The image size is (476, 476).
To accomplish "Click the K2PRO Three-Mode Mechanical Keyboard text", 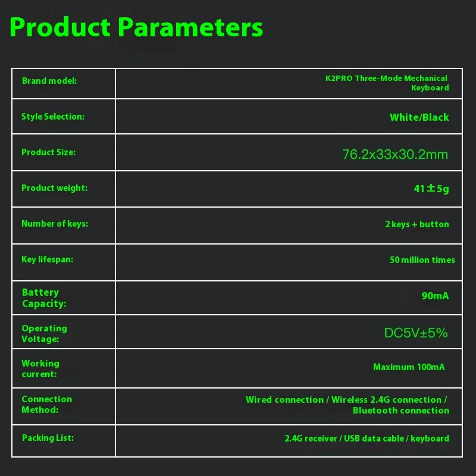I will pos(387,83).
